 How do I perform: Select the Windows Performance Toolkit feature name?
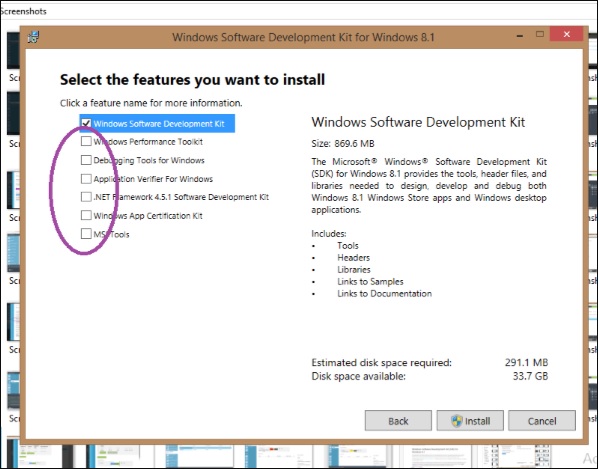pyautogui.click(x=148, y=142)
